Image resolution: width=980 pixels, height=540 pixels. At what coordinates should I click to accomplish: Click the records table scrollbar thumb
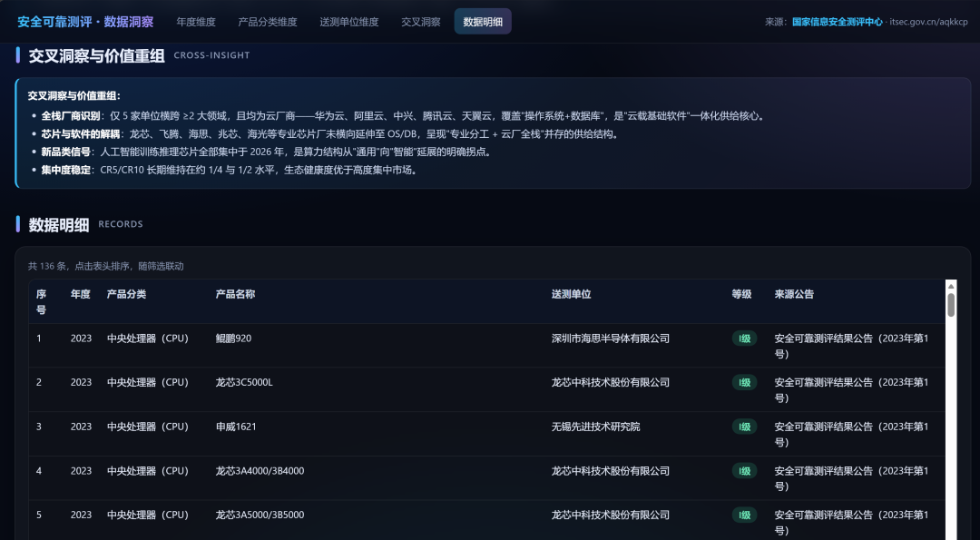951,305
